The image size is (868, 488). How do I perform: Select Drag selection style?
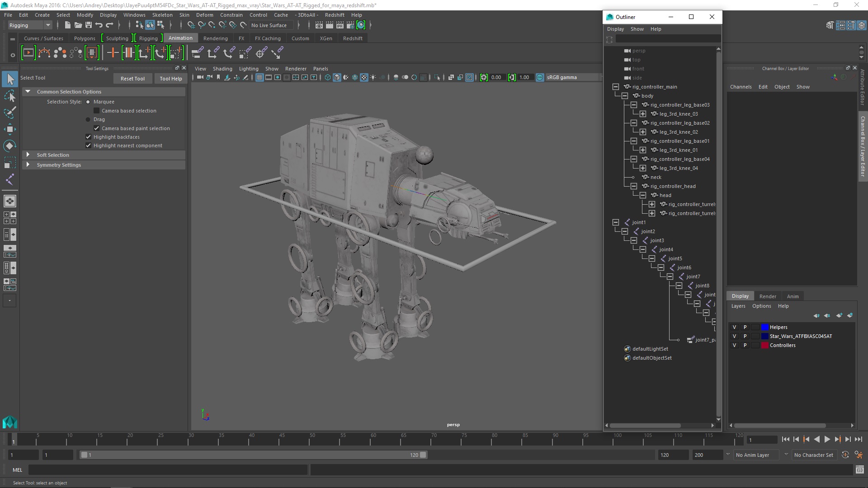(88, 120)
